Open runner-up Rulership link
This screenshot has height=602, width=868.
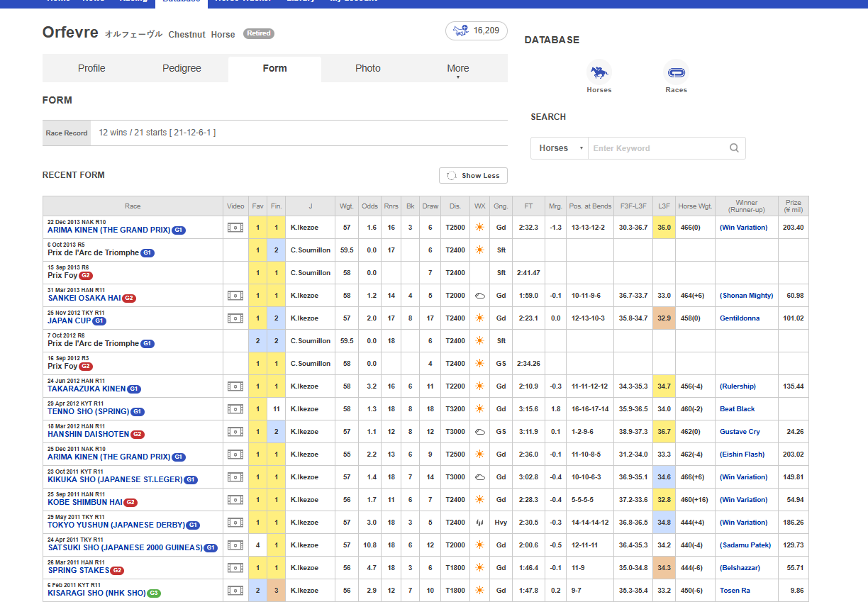click(738, 386)
